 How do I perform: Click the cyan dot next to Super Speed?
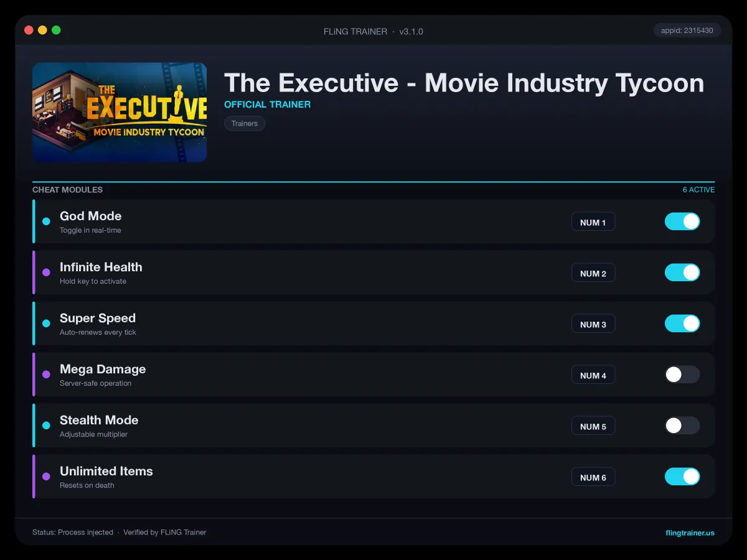pos(46,324)
